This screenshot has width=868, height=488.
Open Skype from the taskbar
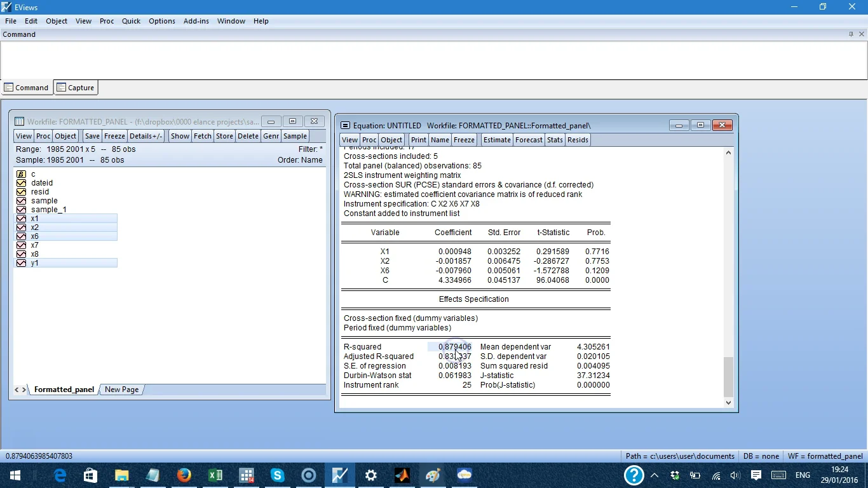(278, 475)
